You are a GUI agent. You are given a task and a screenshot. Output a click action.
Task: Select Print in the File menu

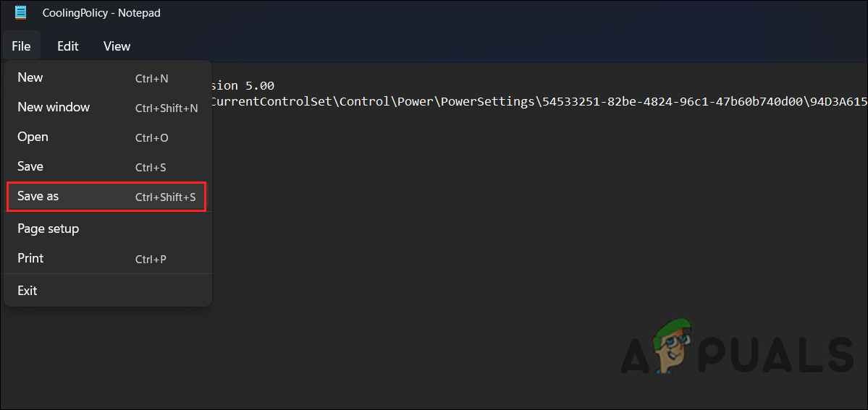click(30, 259)
